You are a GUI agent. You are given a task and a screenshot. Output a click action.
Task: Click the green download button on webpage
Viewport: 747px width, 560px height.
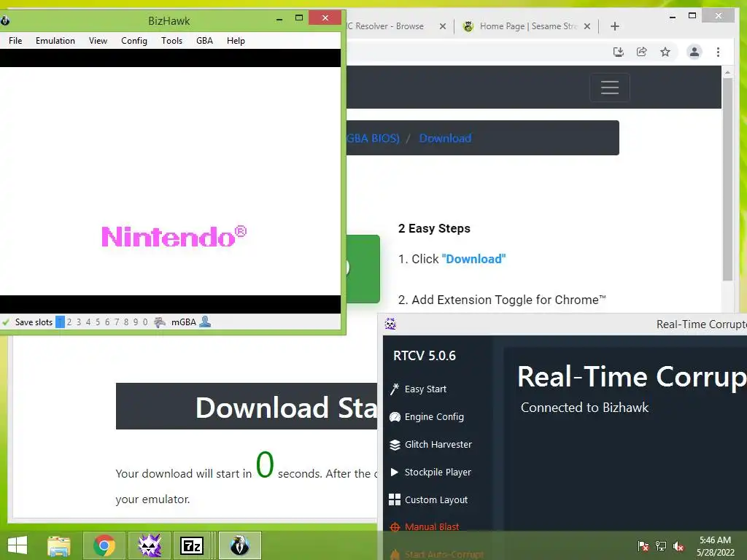coord(363,268)
